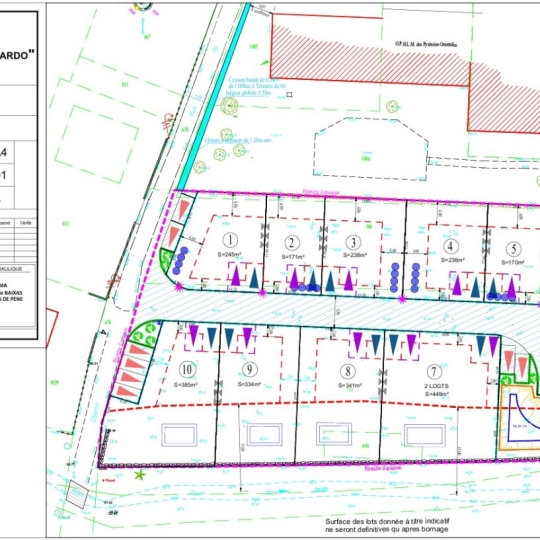Click the circled lot number 3
The image size is (540, 540).
coord(353,242)
